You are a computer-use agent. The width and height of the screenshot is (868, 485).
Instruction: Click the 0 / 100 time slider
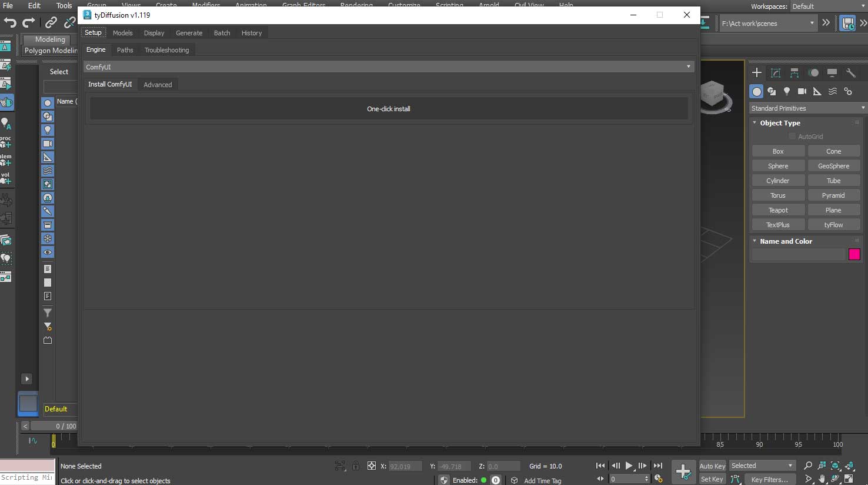tap(54, 426)
